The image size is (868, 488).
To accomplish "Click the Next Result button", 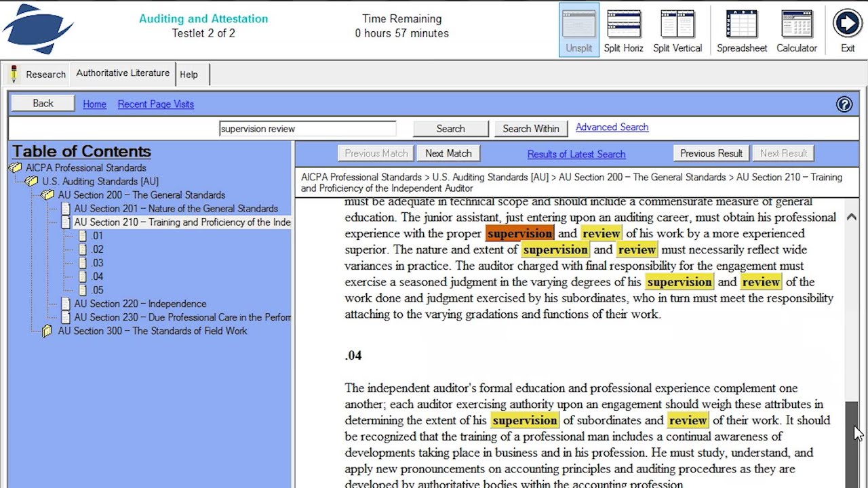I will tap(783, 153).
